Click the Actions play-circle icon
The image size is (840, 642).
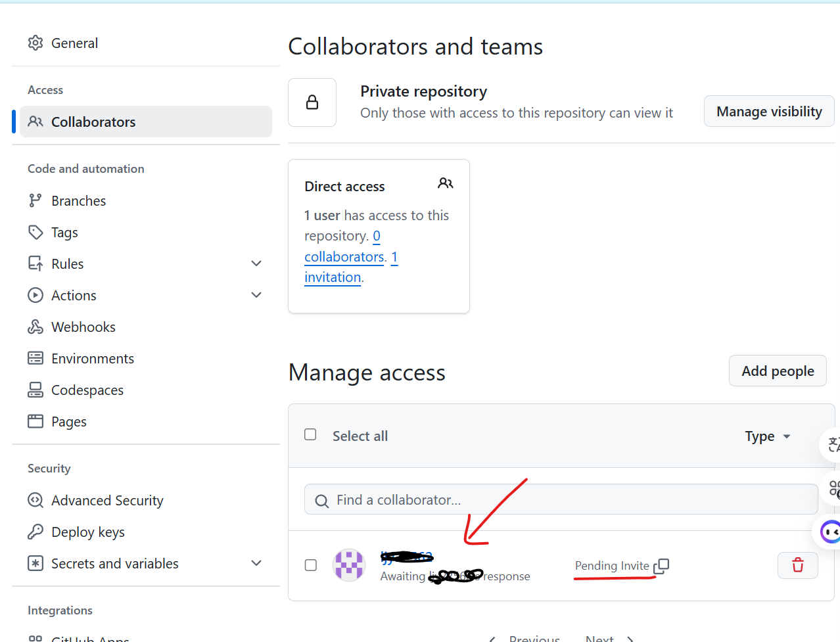pyautogui.click(x=35, y=295)
